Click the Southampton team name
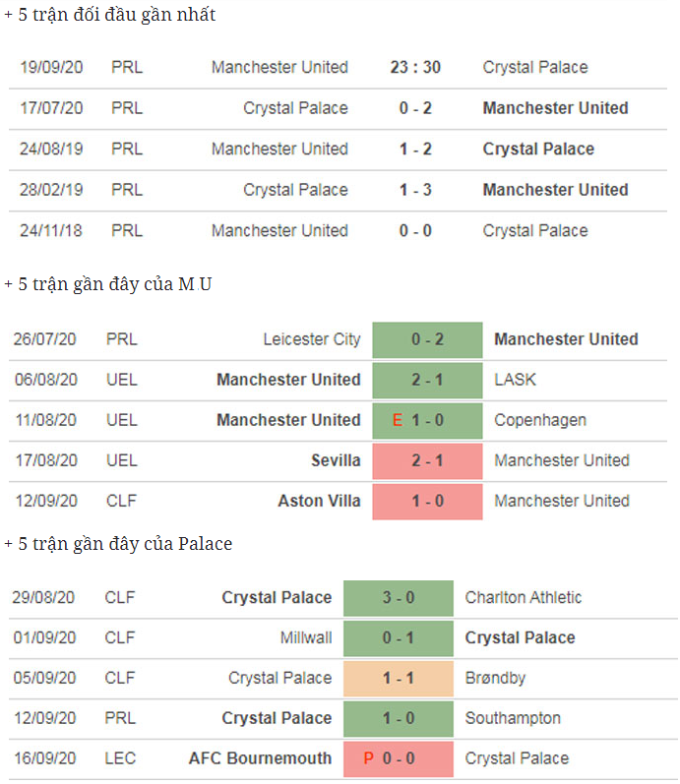 point(513,719)
